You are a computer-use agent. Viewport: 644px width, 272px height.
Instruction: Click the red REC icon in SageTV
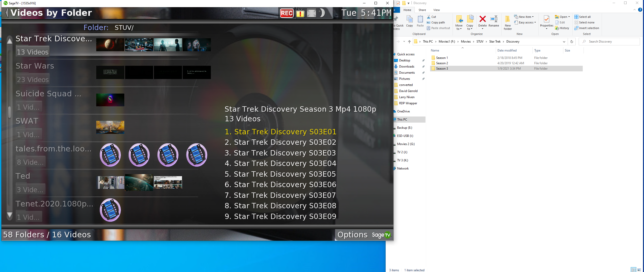[x=287, y=13]
